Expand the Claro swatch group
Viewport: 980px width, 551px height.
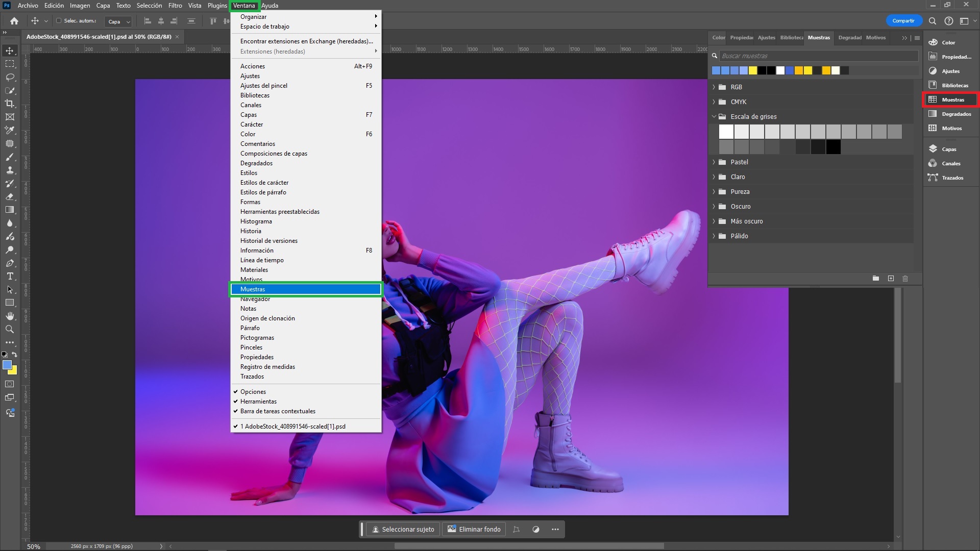[x=714, y=177]
